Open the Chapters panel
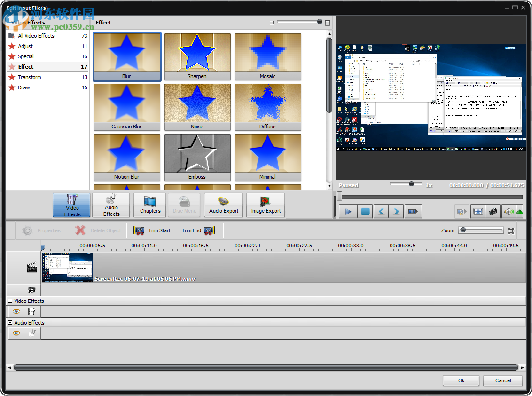This screenshot has width=532, height=396. [149, 205]
